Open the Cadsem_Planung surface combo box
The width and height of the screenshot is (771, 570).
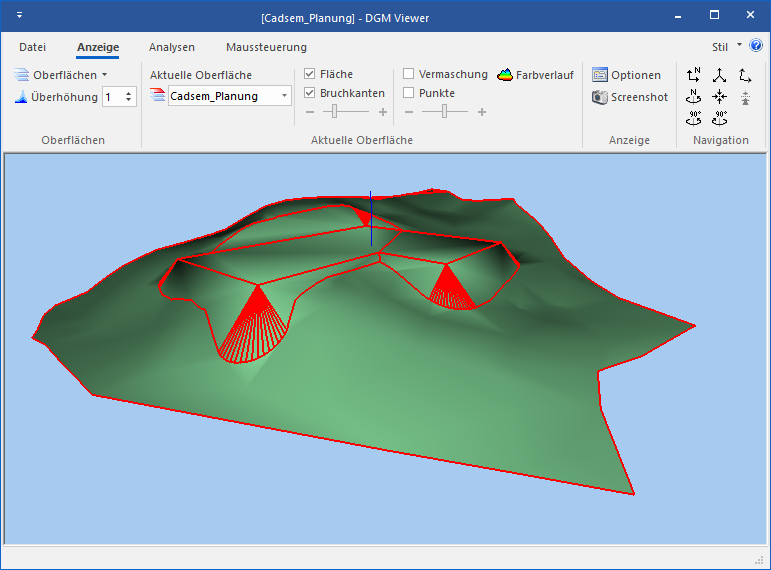click(x=285, y=96)
